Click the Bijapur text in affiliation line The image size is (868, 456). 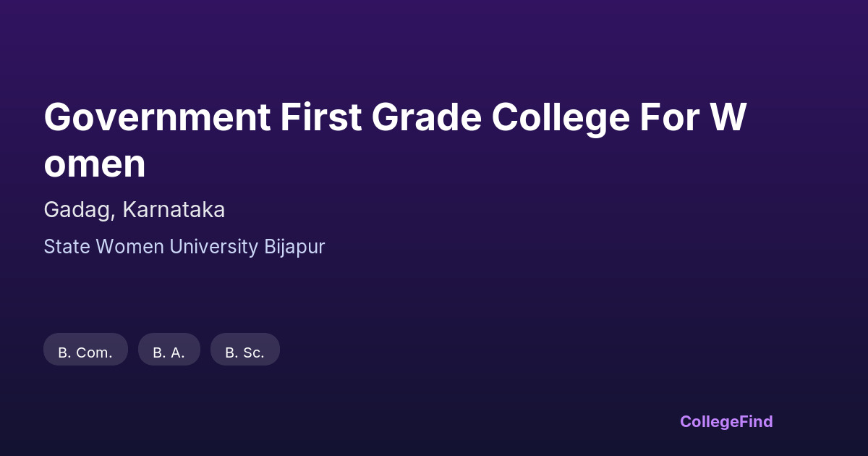pyautogui.click(x=294, y=247)
